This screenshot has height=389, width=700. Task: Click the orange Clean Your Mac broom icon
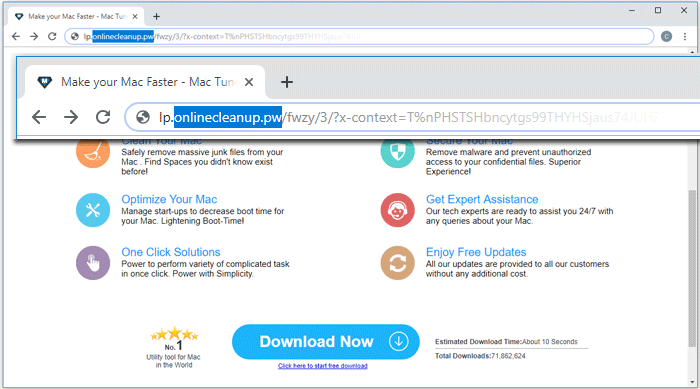[93, 152]
